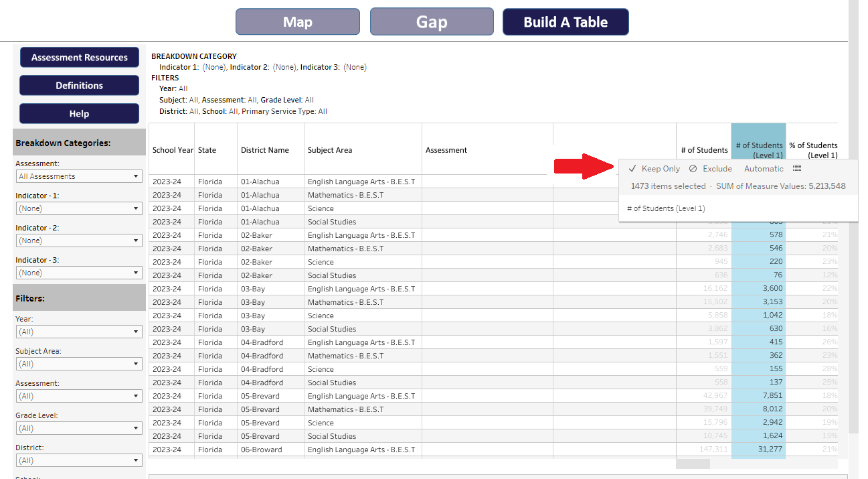Click the Keep Only command text
This screenshot has width=868, height=479.
click(x=660, y=168)
